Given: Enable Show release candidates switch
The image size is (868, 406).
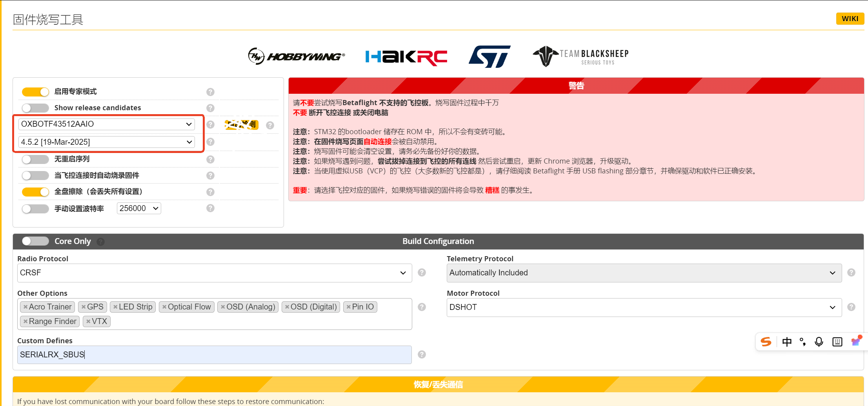Looking at the screenshot, I should click(35, 108).
